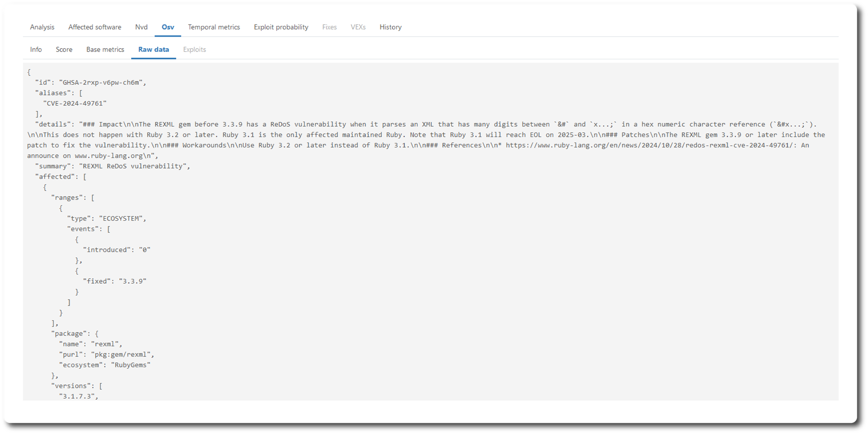Open the Temporal metrics tab
The width and height of the screenshot is (868, 434).
pos(214,27)
